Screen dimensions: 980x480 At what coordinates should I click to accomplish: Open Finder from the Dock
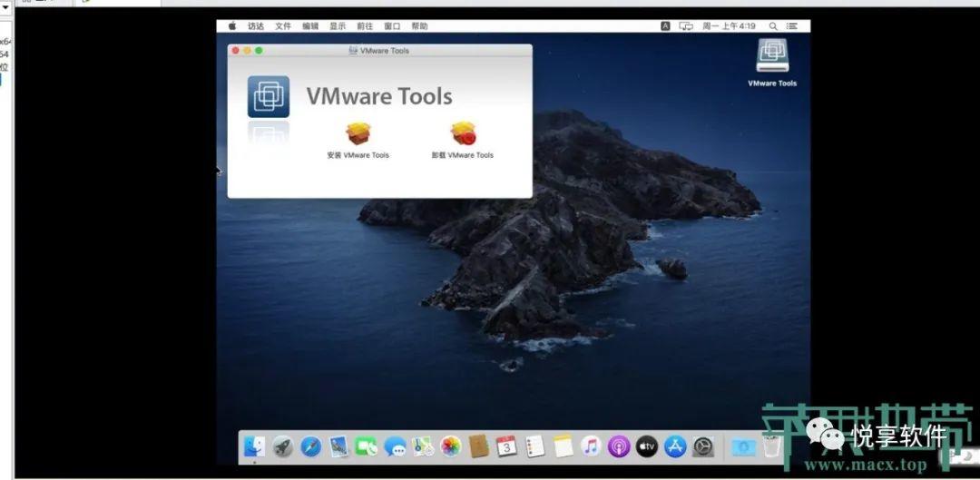click(254, 446)
